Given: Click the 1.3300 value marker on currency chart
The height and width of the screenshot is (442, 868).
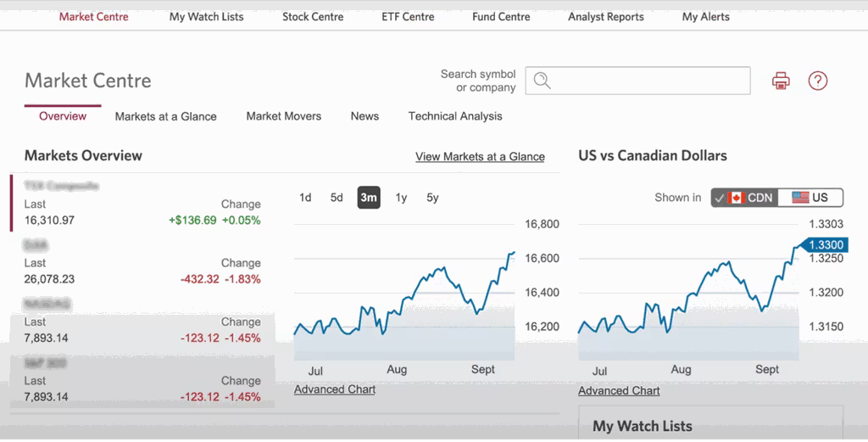Looking at the screenshot, I should click(825, 244).
